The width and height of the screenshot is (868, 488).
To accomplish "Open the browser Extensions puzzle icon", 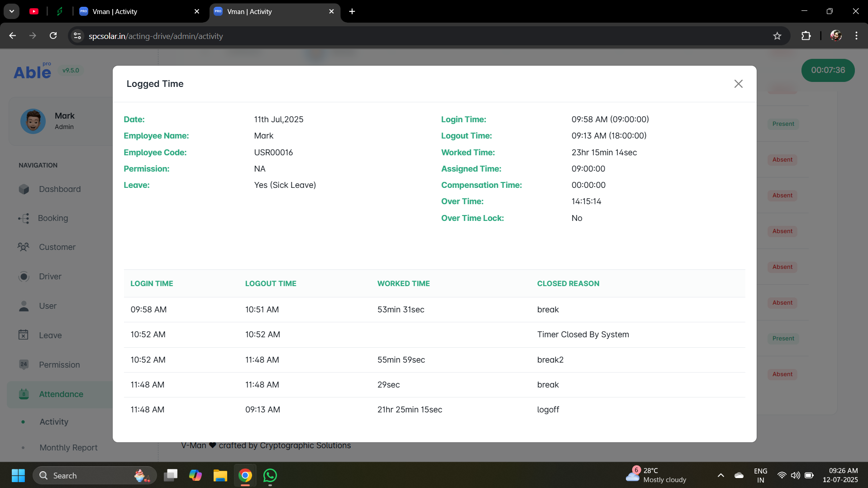I will click(806, 36).
